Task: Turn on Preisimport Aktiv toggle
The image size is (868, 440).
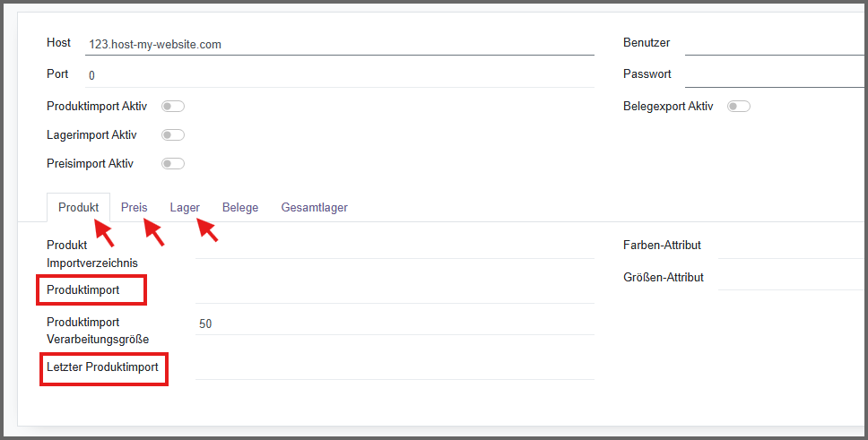Action: (x=172, y=164)
